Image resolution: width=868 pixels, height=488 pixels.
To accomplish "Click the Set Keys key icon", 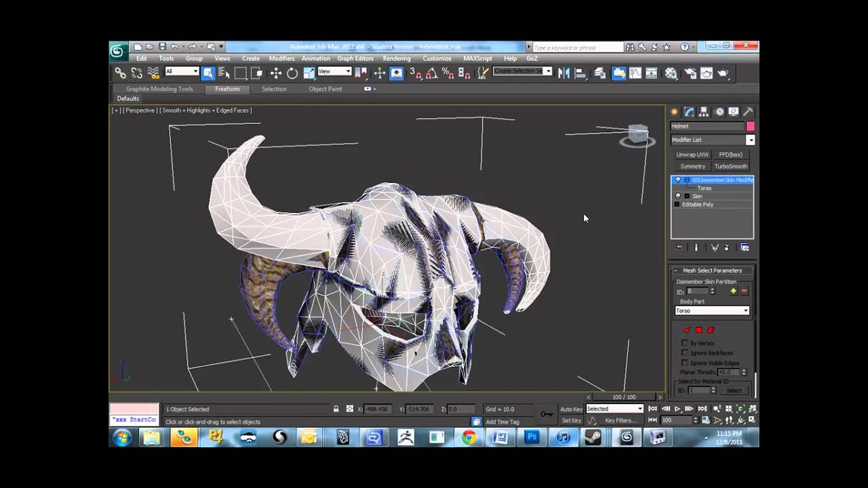I will (547, 414).
